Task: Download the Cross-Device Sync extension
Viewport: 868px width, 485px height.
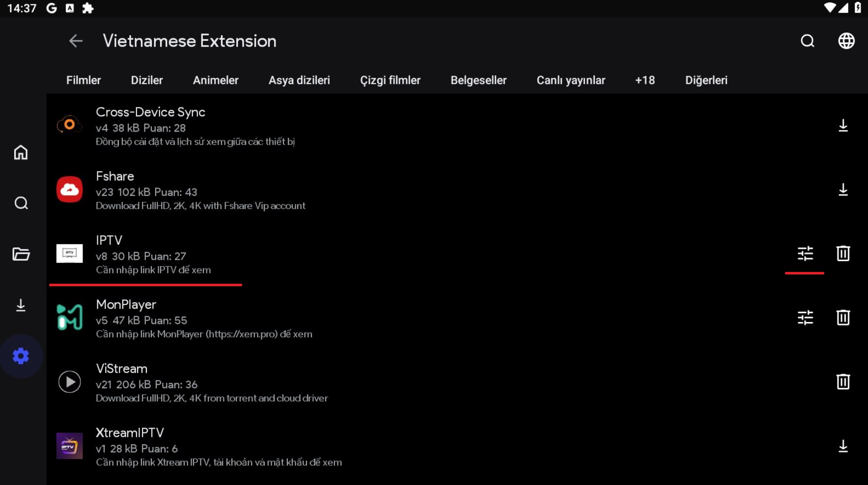Action: pyautogui.click(x=843, y=126)
